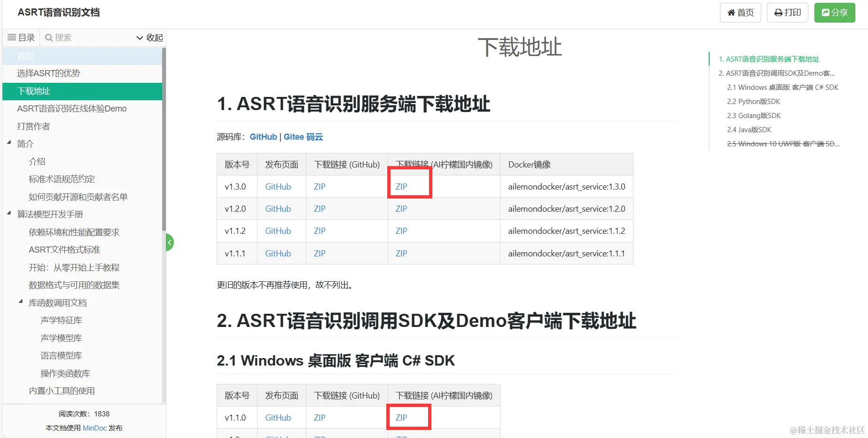Image resolution: width=868 pixels, height=438 pixels.
Task: Download v1.1.2 ZIP from AI柠檬 mirror
Action: (x=401, y=231)
